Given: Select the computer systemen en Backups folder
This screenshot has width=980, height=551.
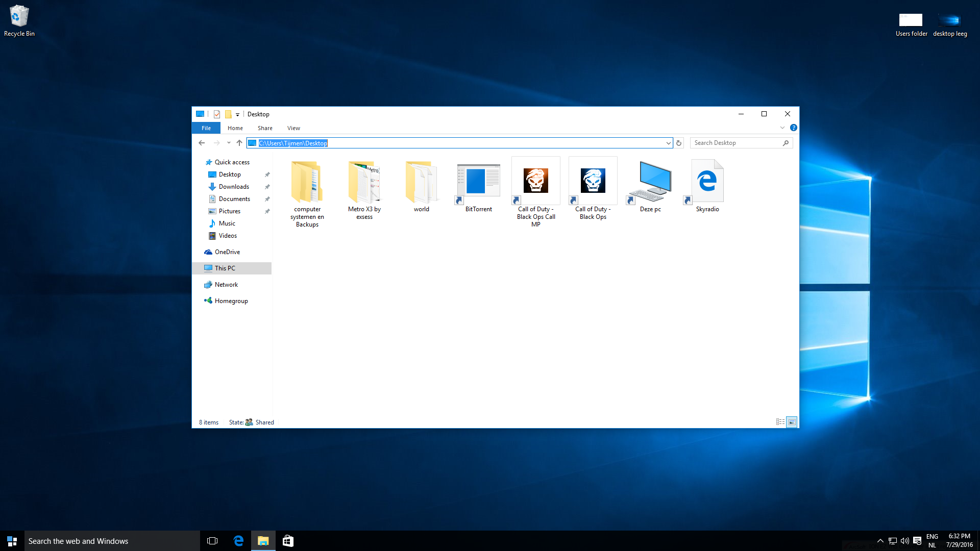Looking at the screenshot, I should pos(307,193).
